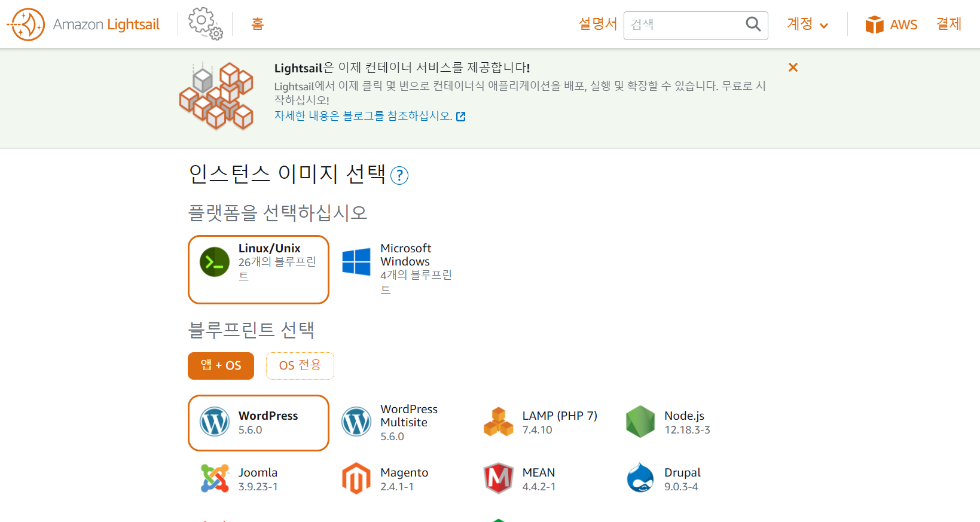Switch to the OS 전용 tab
This screenshot has height=522, width=980.
point(300,366)
